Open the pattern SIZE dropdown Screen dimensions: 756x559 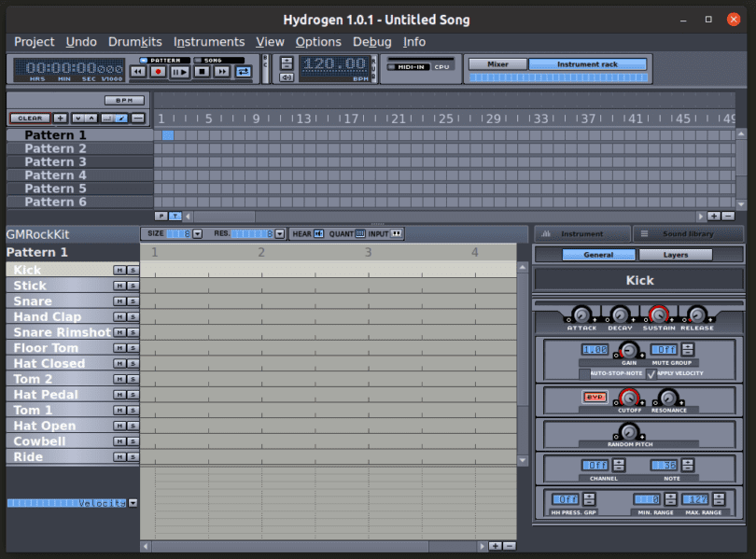pyautogui.click(x=196, y=232)
